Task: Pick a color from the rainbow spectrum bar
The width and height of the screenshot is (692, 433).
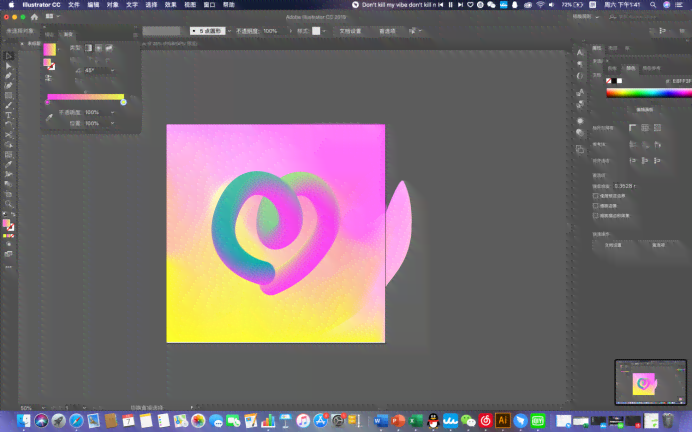Action: click(x=649, y=93)
